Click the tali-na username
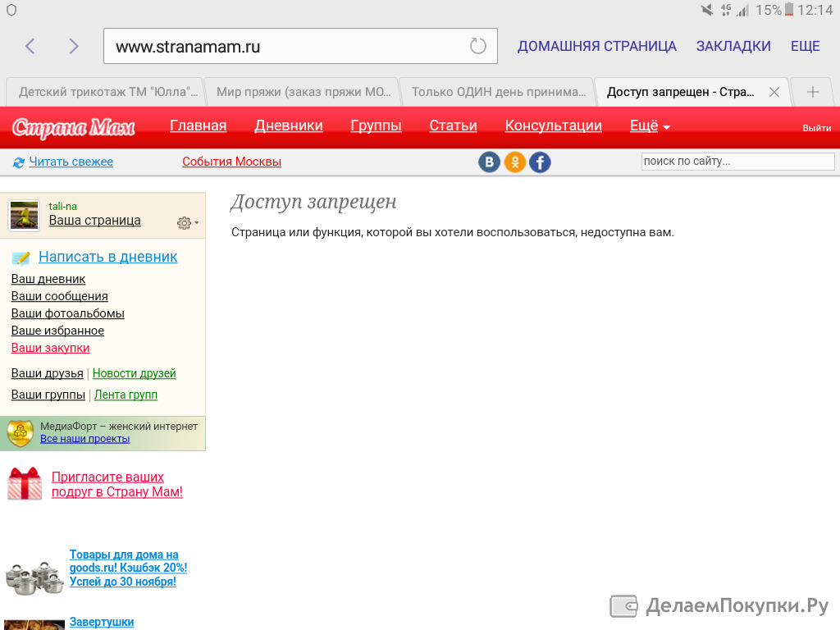The height and width of the screenshot is (630, 840). pos(62,206)
